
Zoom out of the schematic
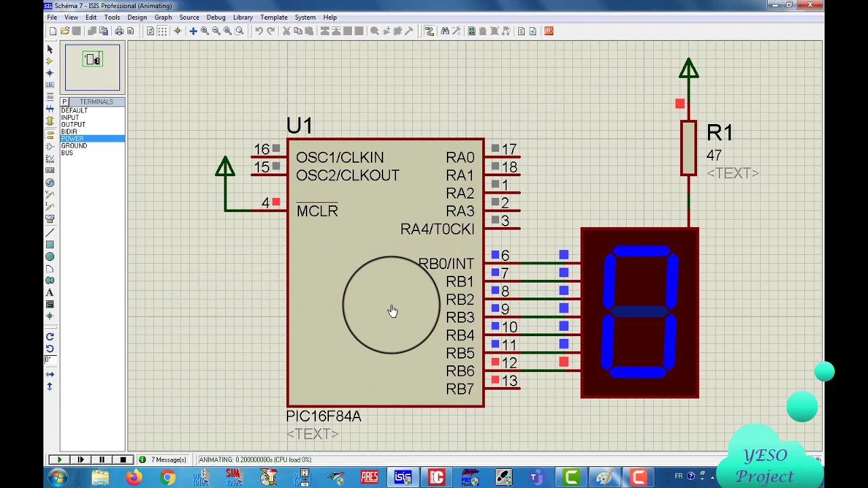point(216,31)
